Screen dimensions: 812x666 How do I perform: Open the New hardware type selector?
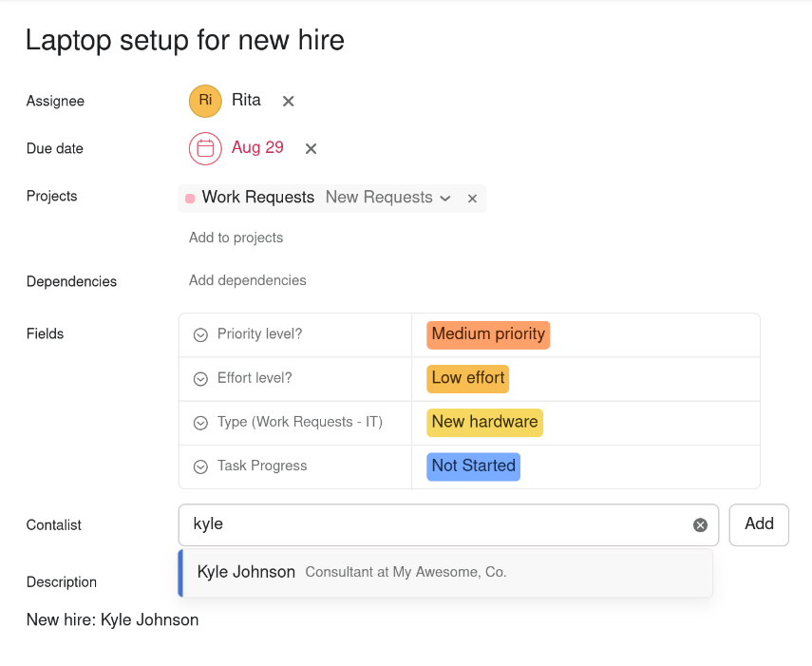pyautogui.click(x=484, y=422)
